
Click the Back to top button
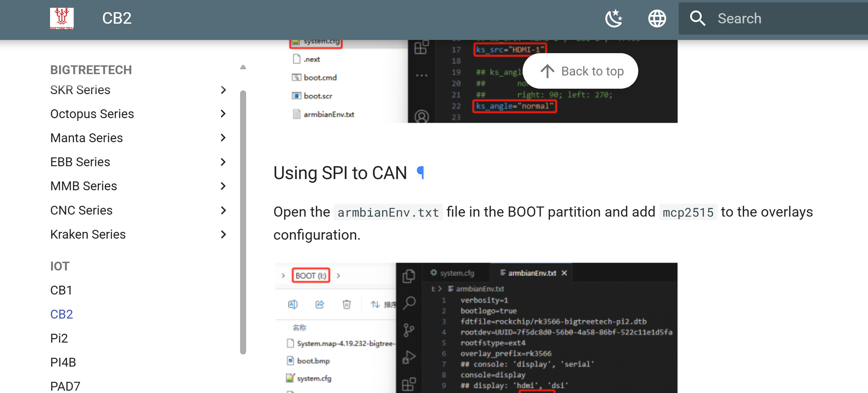580,71
